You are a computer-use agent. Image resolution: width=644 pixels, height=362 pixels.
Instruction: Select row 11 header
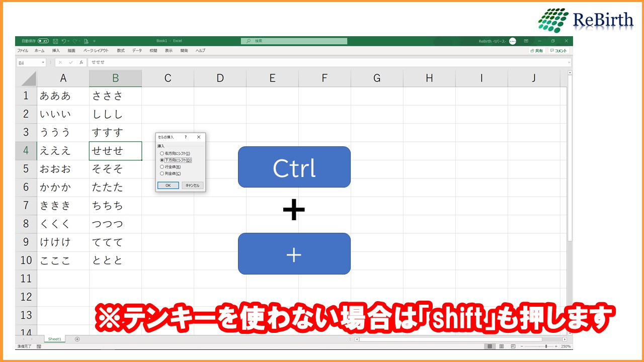tap(26, 278)
